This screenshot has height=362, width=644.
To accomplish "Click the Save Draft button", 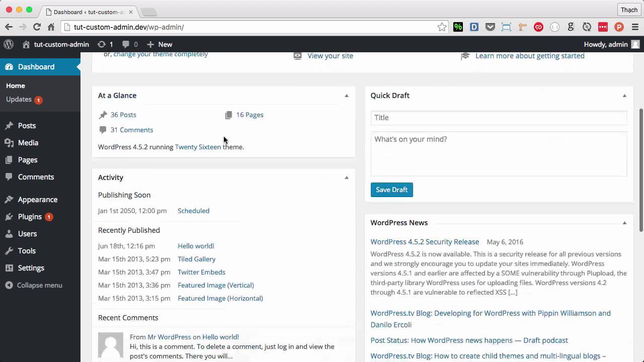I will [391, 190].
